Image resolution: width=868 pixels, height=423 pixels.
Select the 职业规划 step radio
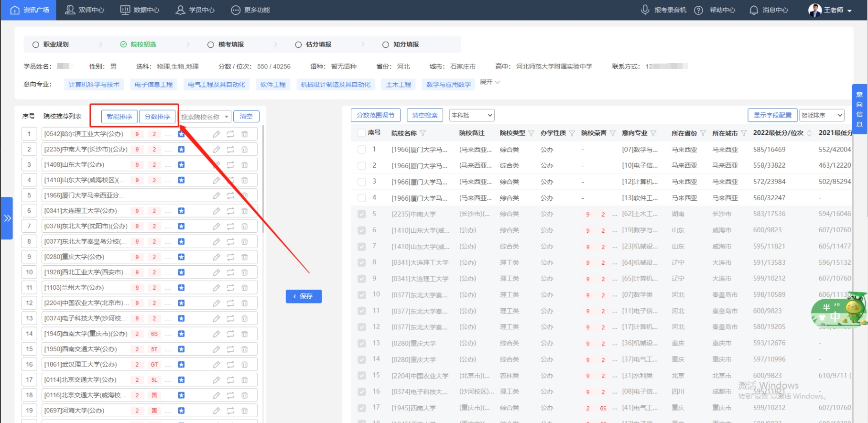click(x=36, y=44)
